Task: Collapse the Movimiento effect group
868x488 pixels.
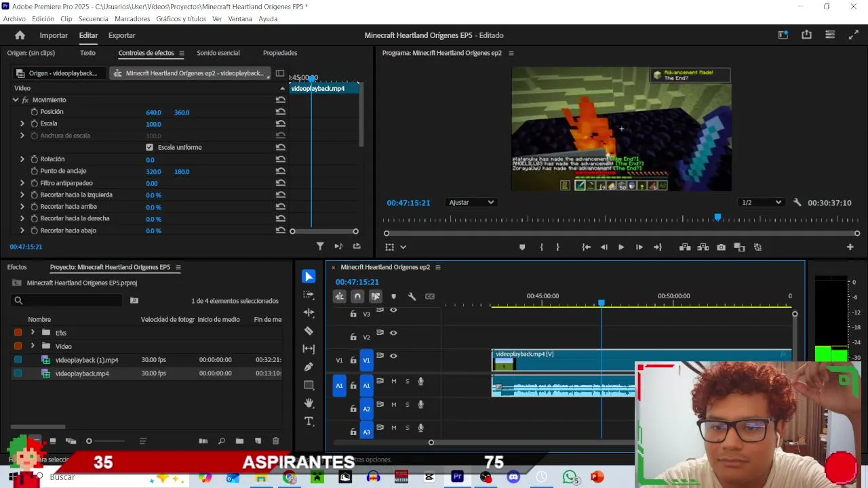Action: 16,100
